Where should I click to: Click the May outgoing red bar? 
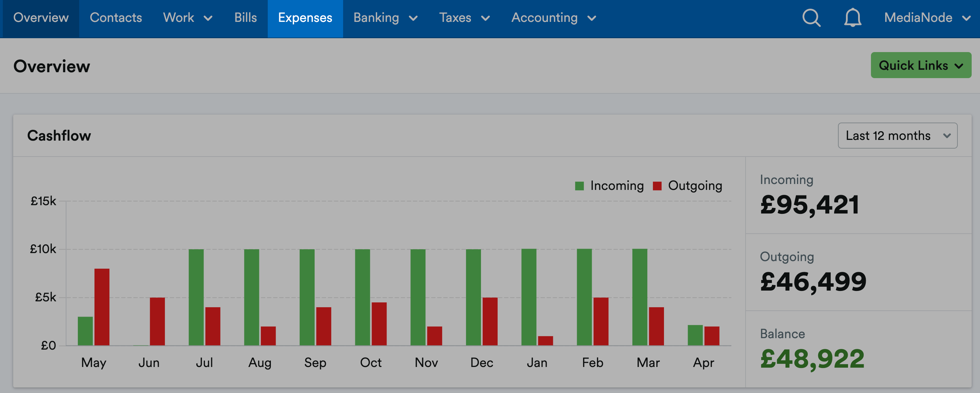click(x=101, y=307)
